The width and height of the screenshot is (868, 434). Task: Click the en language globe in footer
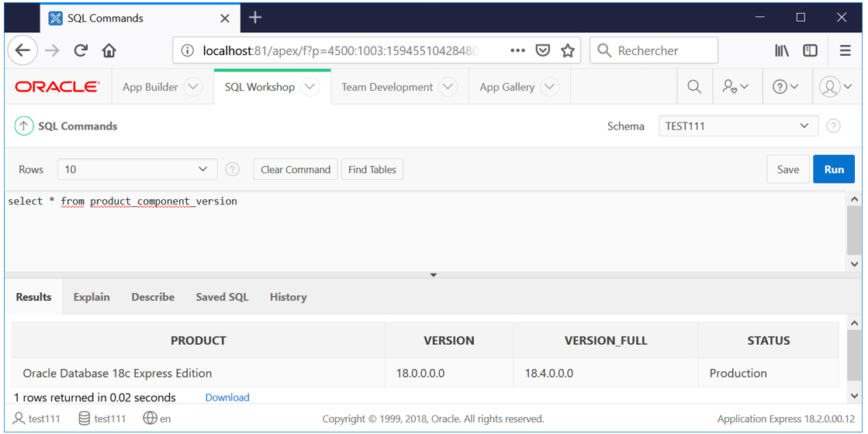(157, 418)
